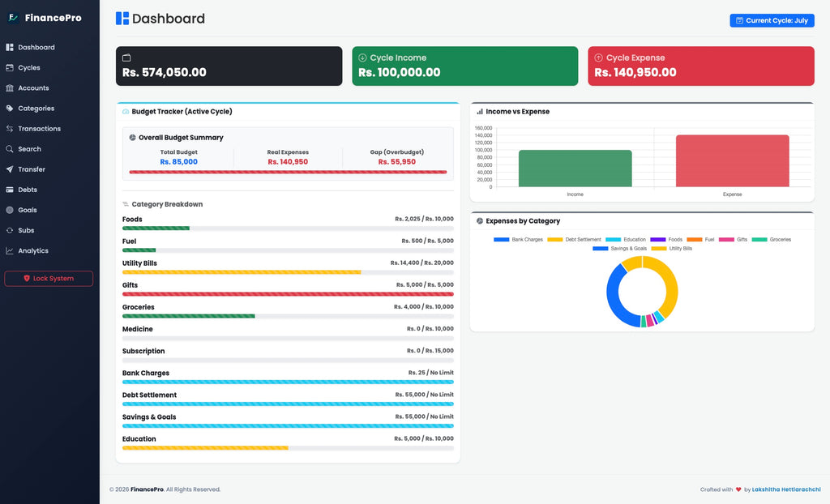Click the Cycles sidebar icon
The width and height of the screenshot is (830, 504).
click(10, 68)
